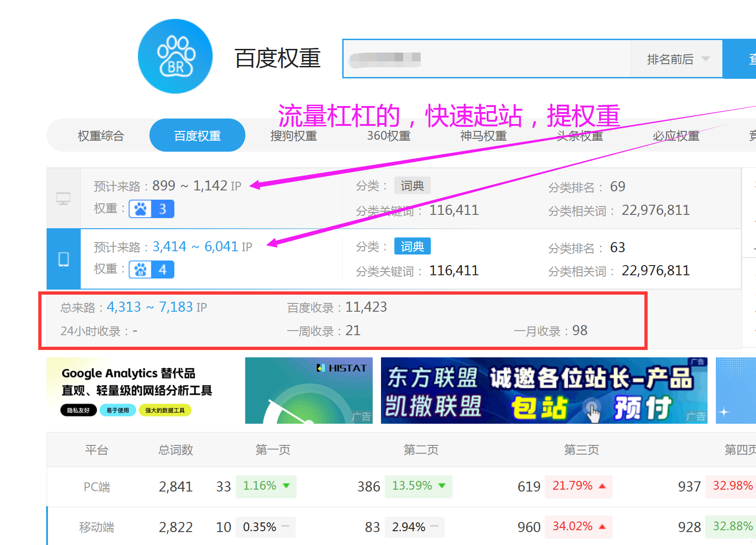Click the mobile weight paw badge 4

click(151, 270)
